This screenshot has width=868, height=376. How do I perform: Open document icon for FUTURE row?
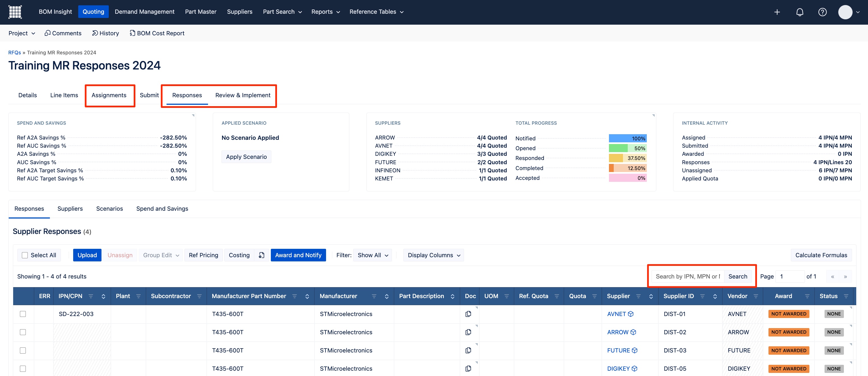(468, 351)
